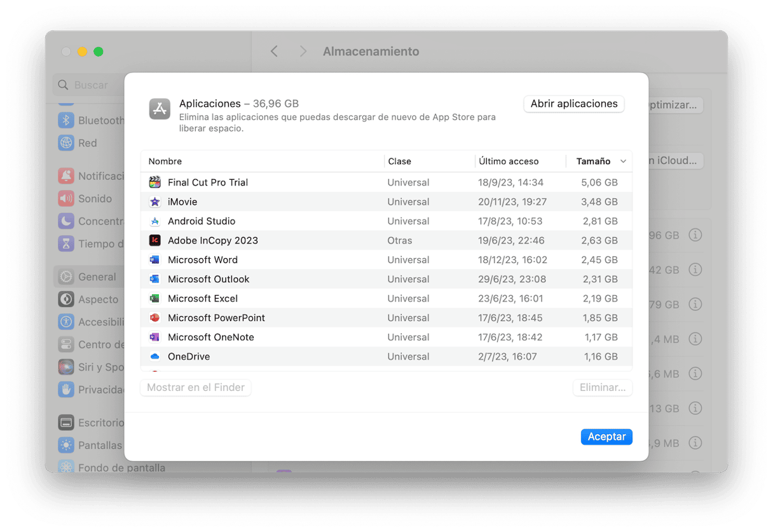Screen dimensions: 773x532
Task: Click the 2,63 GB size value
Action: pyautogui.click(x=599, y=240)
